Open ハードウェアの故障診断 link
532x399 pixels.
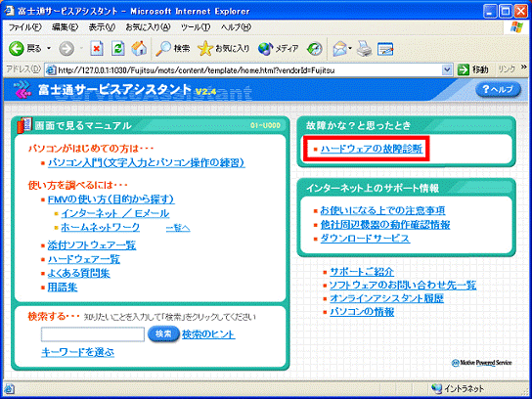(372, 149)
